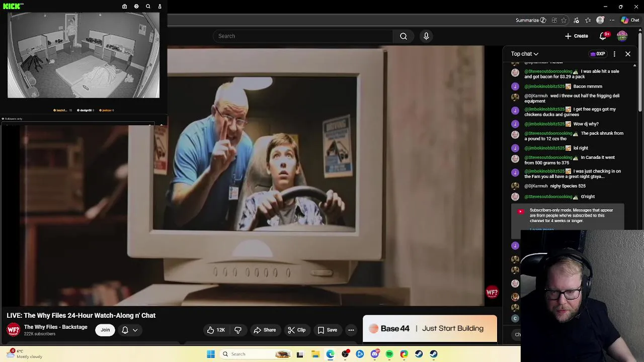The height and width of the screenshot is (362, 644).
Task: Open the YouTube notifications bell
Action: pos(603,36)
